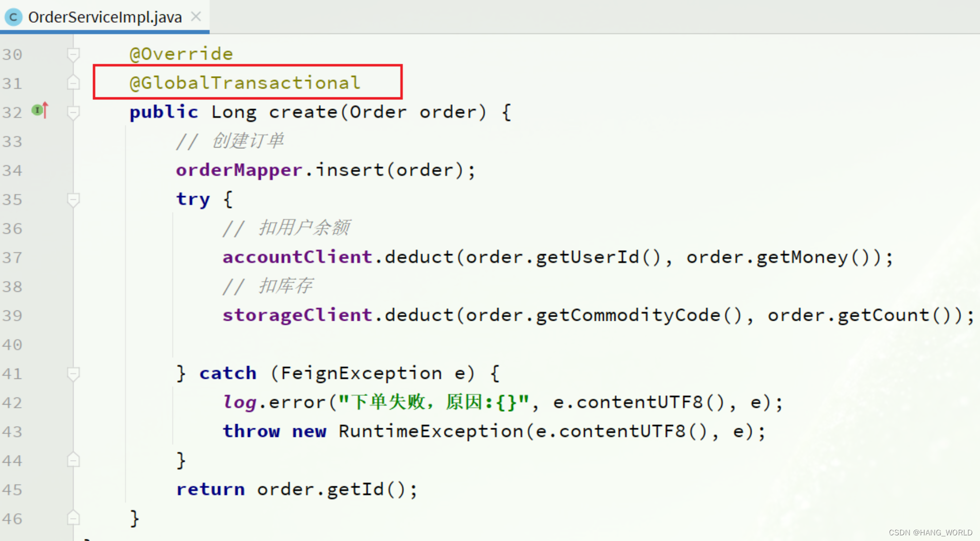Click the fold end marker at line 44
The image size is (980, 541).
point(74,460)
